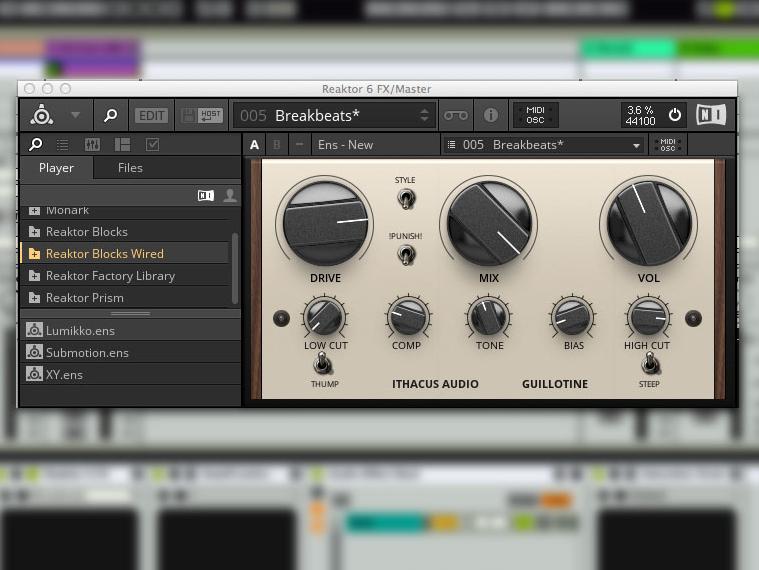
Task: Click the BIAS knob
Action: coord(572,317)
